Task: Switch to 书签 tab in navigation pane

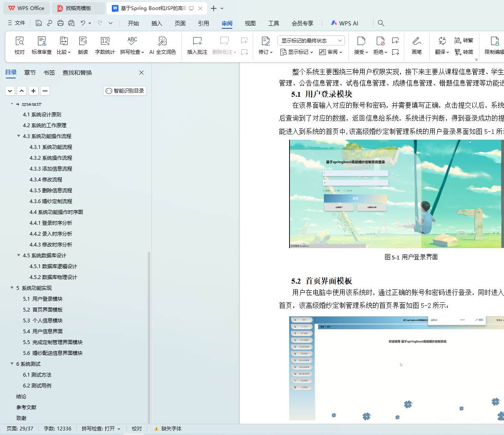Action: click(x=49, y=73)
